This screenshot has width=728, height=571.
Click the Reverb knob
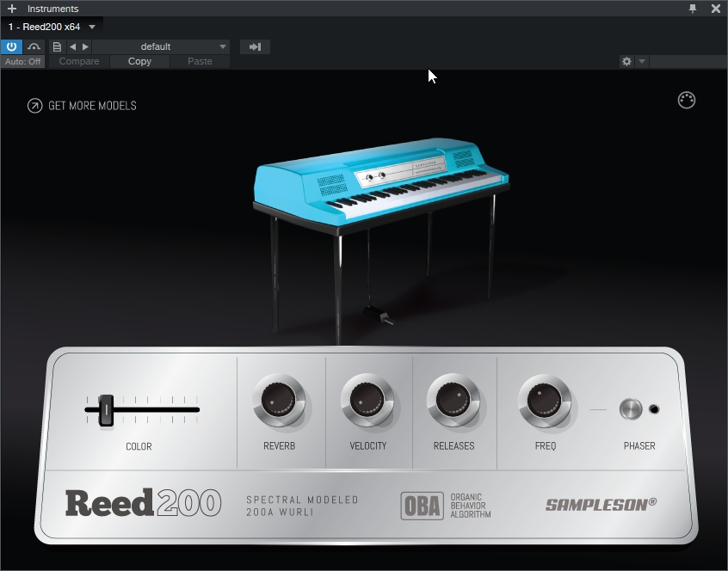[278, 400]
